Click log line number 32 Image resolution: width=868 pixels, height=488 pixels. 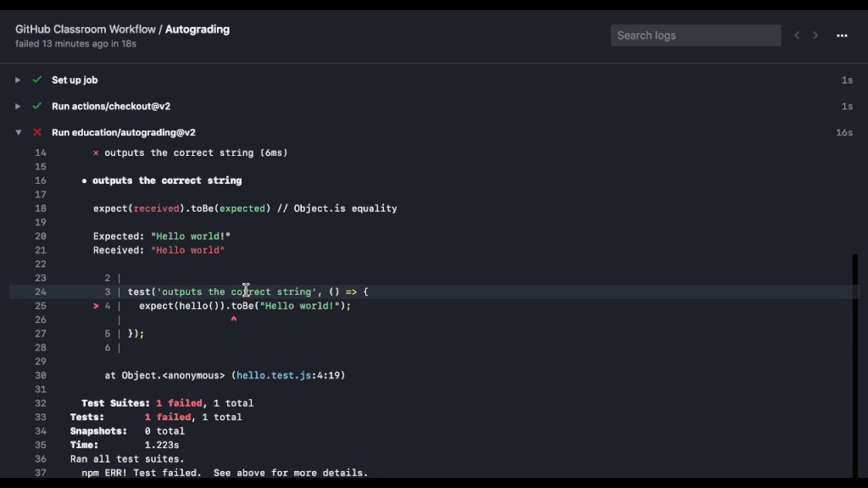pyautogui.click(x=41, y=403)
